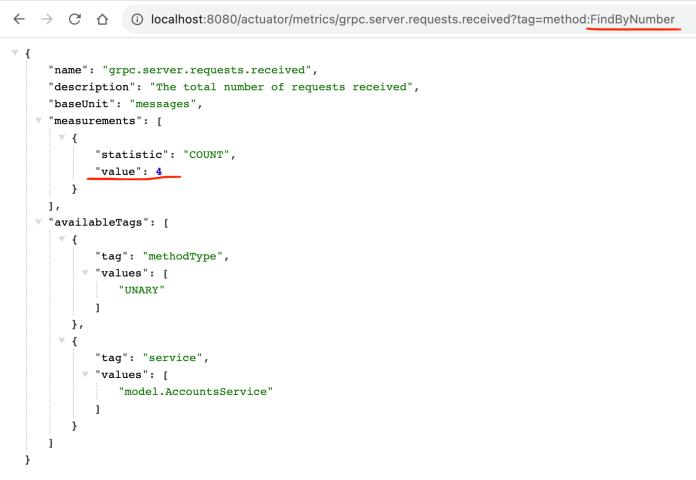Collapse the service tag object

coord(62,341)
